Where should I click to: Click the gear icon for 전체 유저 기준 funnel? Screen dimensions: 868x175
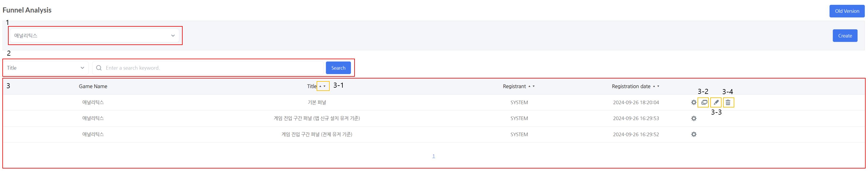pyautogui.click(x=693, y=134)
